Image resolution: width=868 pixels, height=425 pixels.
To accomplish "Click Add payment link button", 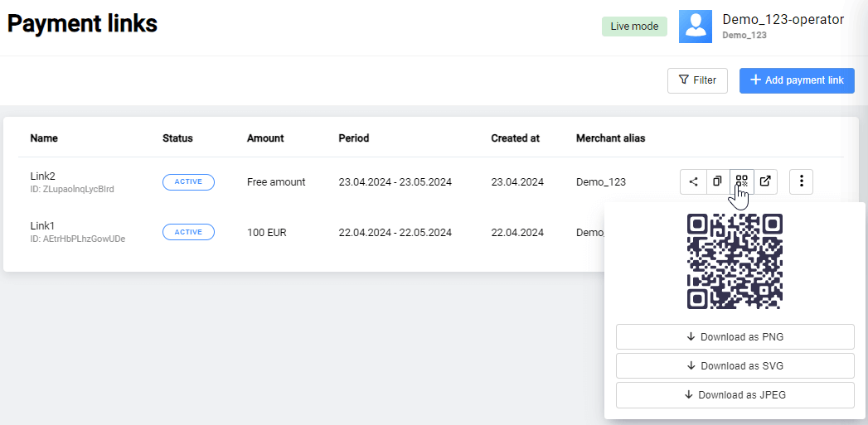I will tap(796, 80).
